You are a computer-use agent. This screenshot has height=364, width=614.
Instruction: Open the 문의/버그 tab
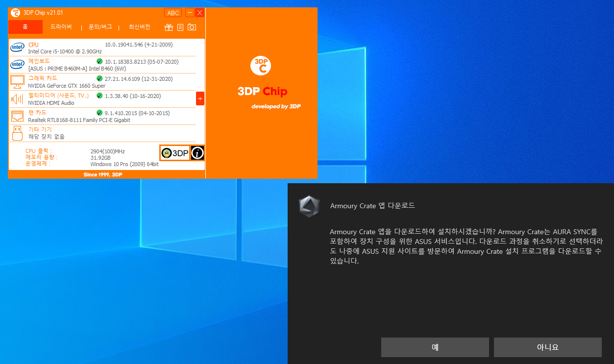click(x=100, y=27)
